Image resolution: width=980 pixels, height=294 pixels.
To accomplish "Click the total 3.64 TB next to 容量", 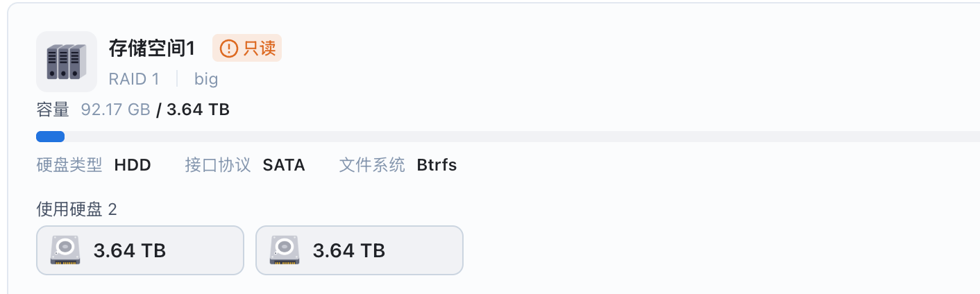I will 198,110.
